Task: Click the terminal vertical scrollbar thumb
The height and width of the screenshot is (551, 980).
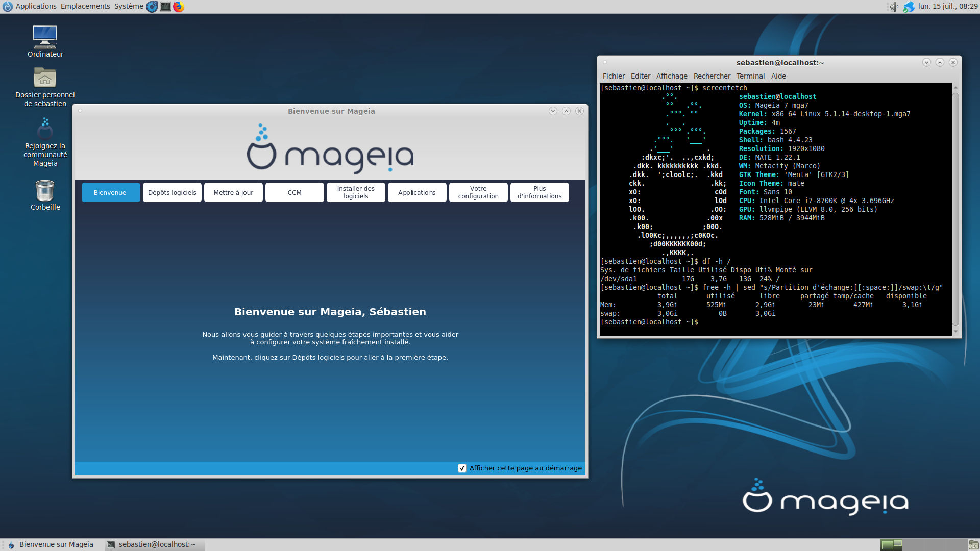Action: 955,209
